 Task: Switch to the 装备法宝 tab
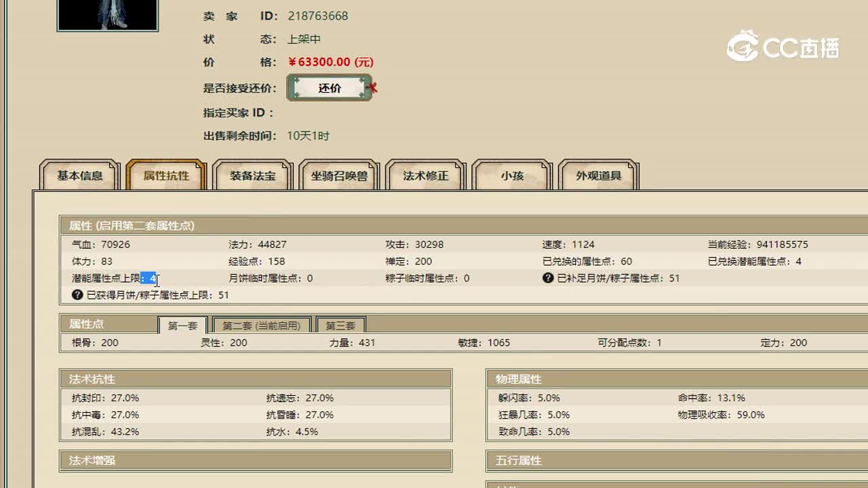click(x=252, y=176)
